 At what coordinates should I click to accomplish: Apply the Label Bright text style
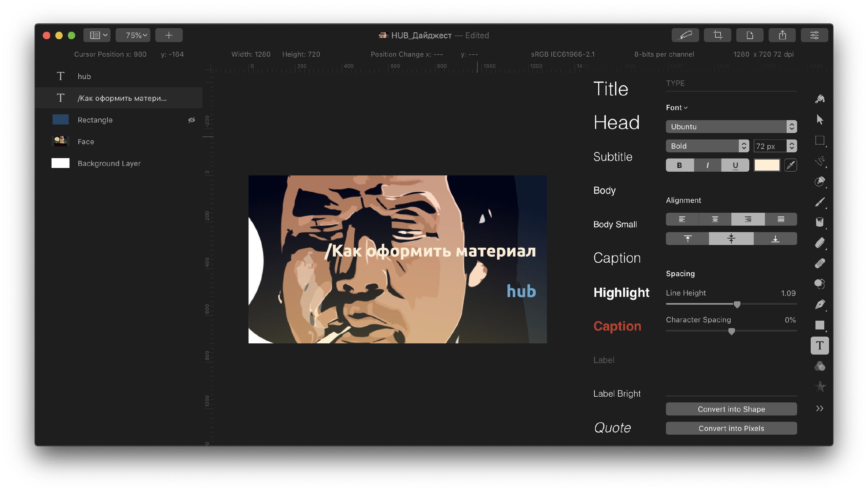tap(617, 394)
